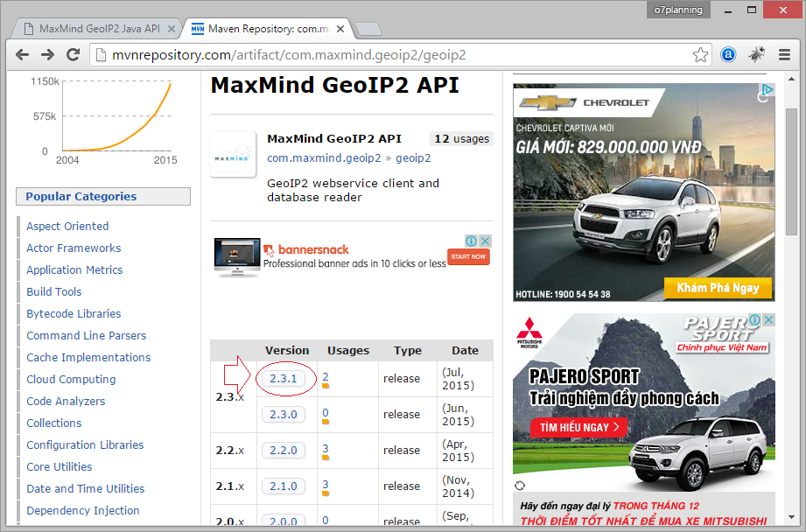This screenshot has height=532, width=806.
Task: Open usages count for version 2.3.0
Action: [x=326, y=413]
